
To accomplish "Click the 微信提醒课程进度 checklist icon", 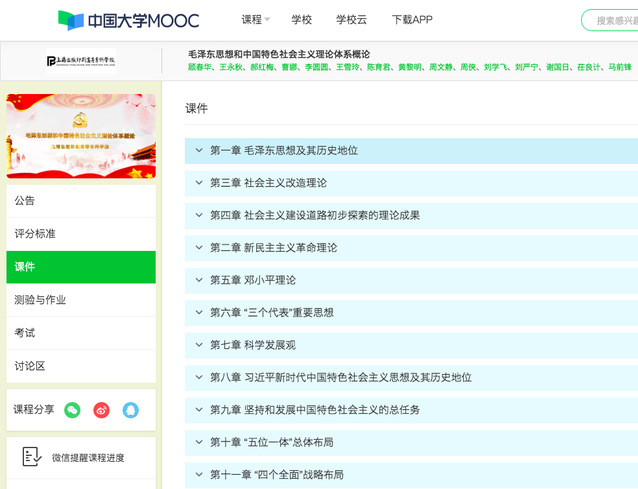I will tap(31, 457).
